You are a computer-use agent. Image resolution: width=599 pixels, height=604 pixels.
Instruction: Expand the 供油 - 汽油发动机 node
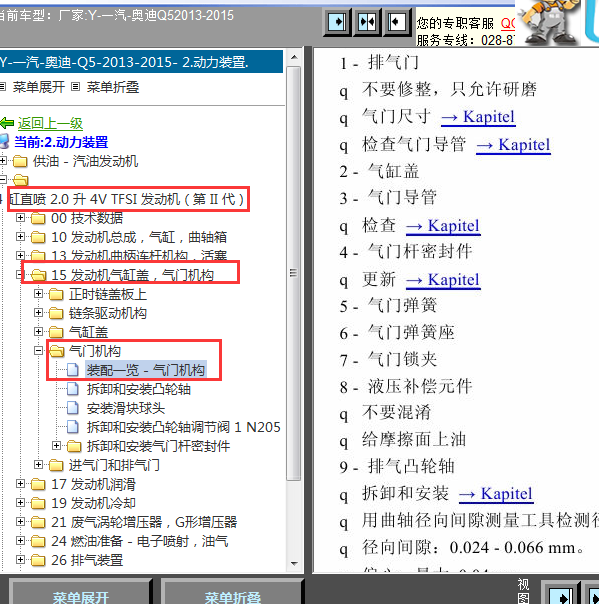pyautogui.click(x=3, y=161)
